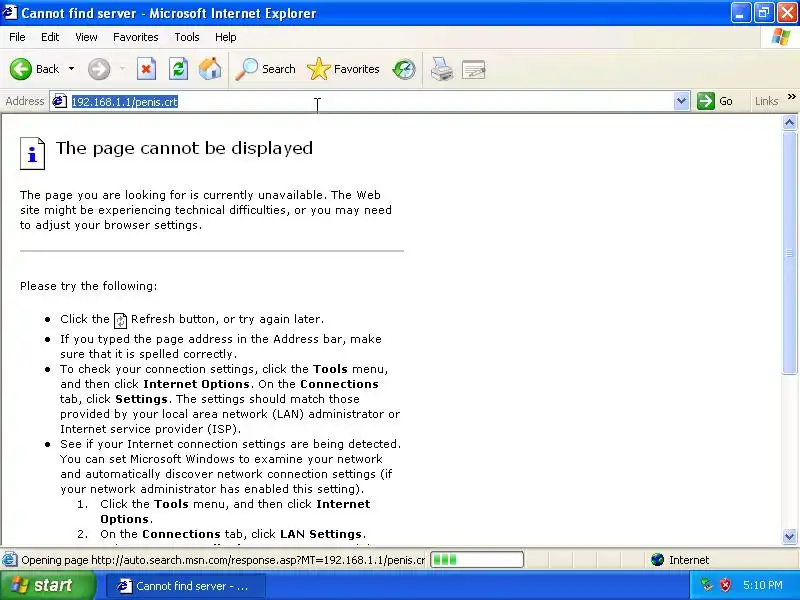Click the info icon beside page heading
The width and height of the screenshot is (800, 600).
pyautogui.click(x=32, y=153)
